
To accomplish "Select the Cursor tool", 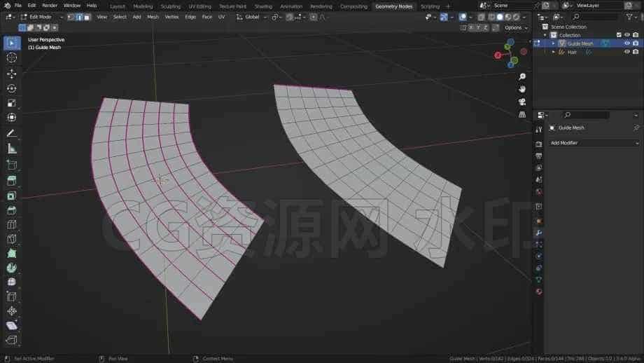I will point(12,58).
